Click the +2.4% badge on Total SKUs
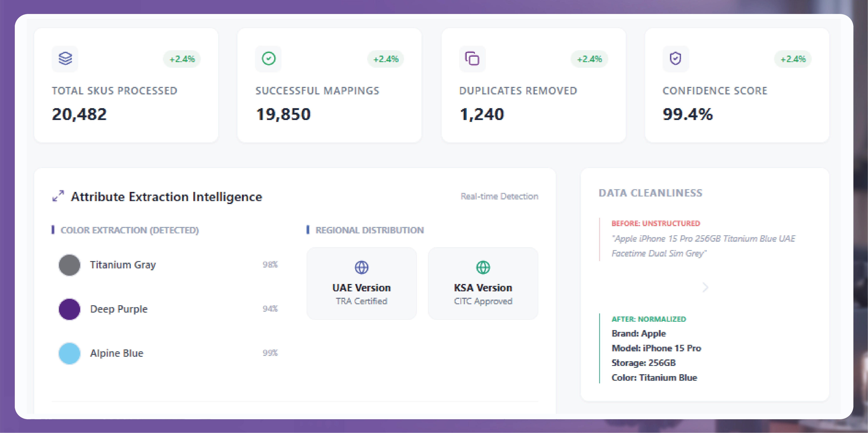Image resolution: width=868 pixels, height=433 pixels. 182,59
